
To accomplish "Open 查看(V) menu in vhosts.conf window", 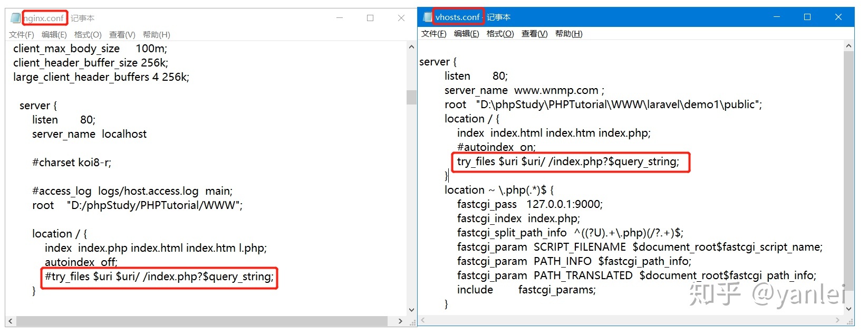I will pos(535,34).
